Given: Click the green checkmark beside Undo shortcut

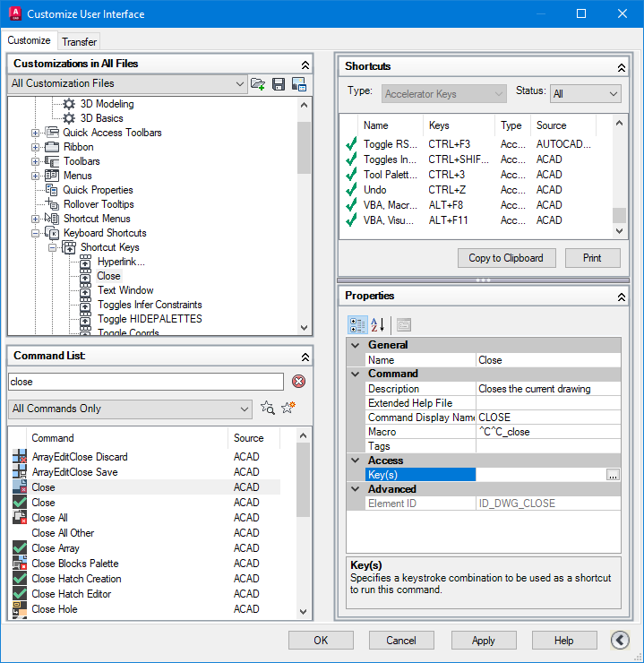Looking at the screenshot, I should pyautogui.click(x=351, y=190).
